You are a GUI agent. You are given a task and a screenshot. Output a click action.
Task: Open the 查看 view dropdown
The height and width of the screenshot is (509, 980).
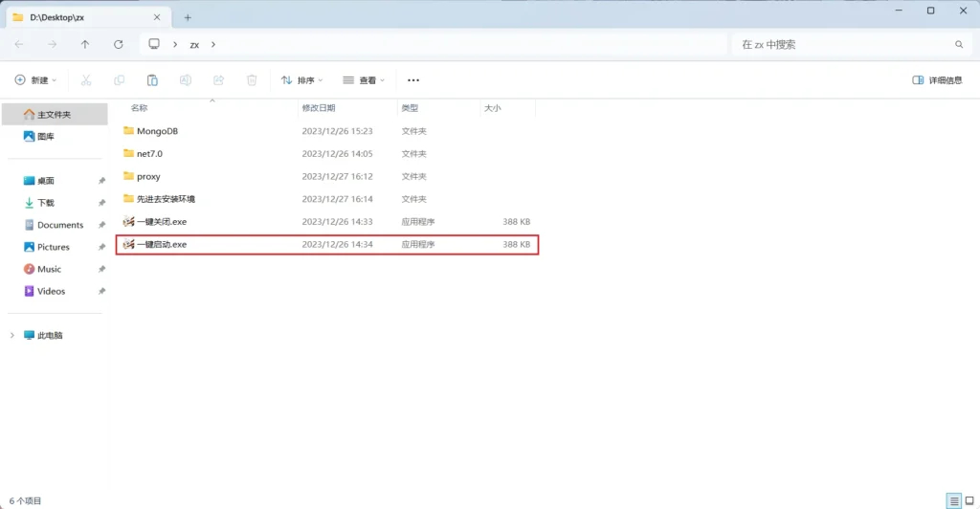click(364, 80)
